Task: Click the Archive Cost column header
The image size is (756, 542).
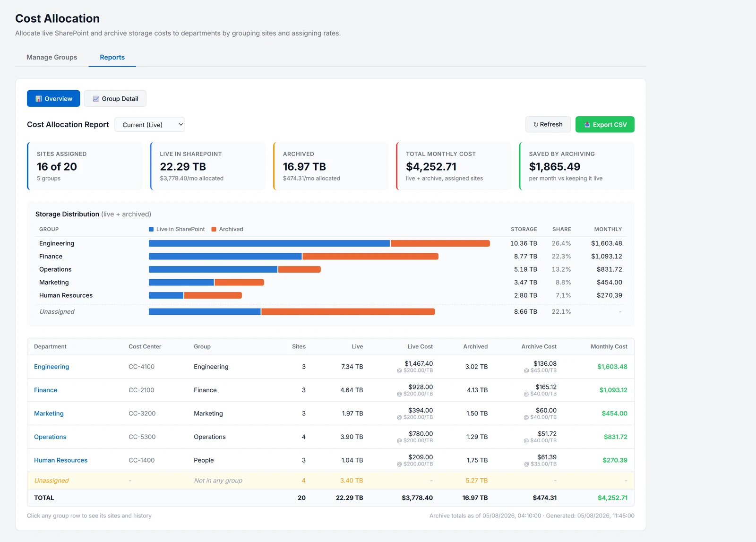Action: (x=539, y=346)
